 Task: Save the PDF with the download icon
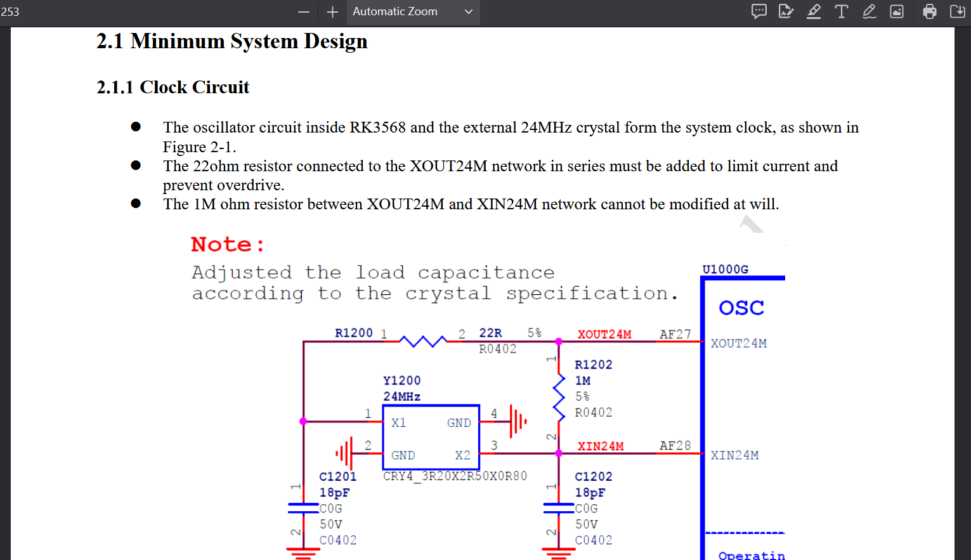[x=957, y=11]
